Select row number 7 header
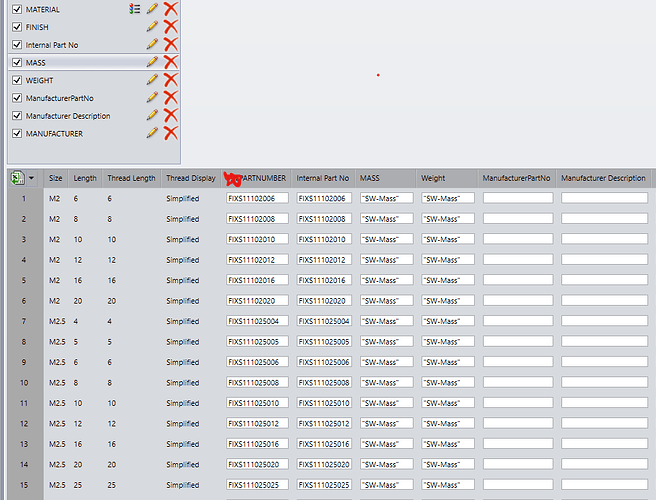 tap(24, 321)
